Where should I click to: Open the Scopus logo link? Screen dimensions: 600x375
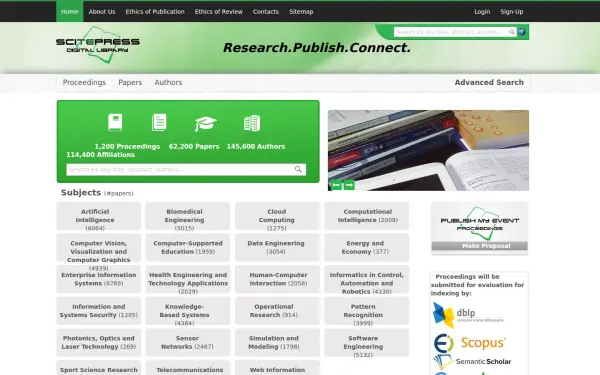tap(470, 343)
